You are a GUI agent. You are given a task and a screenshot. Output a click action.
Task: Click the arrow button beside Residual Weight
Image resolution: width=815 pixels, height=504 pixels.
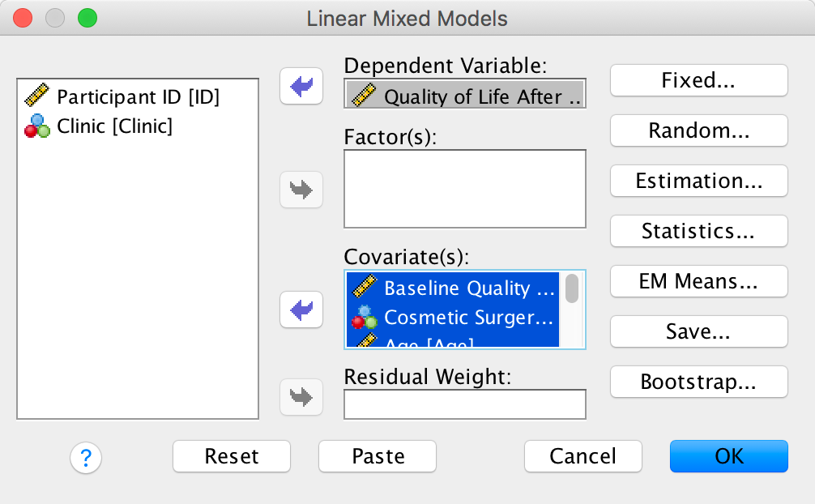(301, 397)
